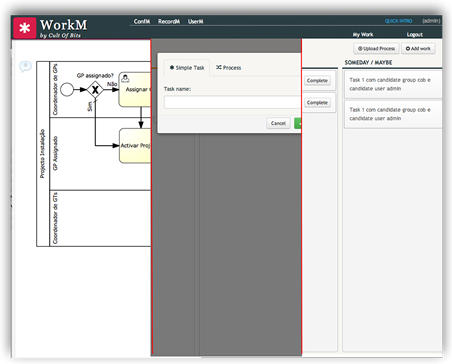Click the 'Coordenador de GTs' lane label

[55, 218]
